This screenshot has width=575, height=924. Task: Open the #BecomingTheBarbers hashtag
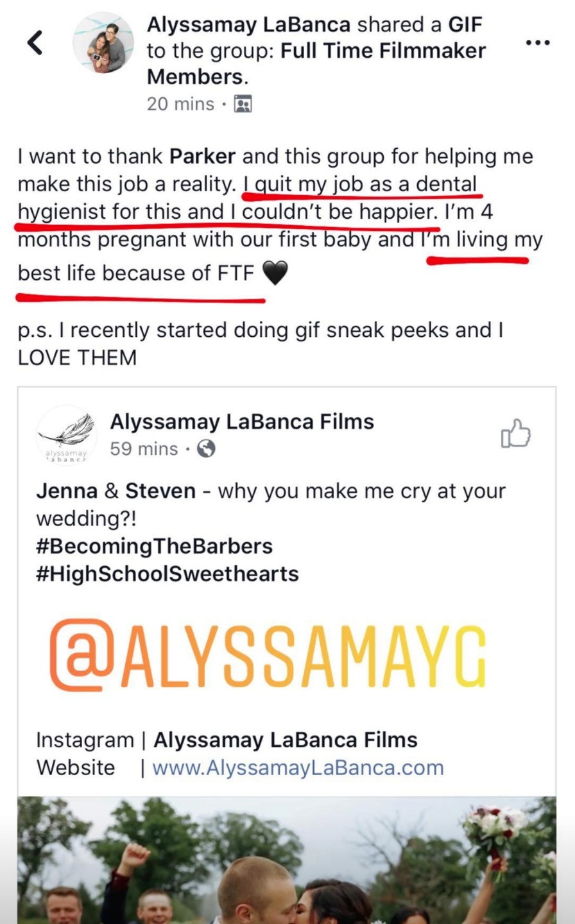pyautogui.click(x=155, y=546)
